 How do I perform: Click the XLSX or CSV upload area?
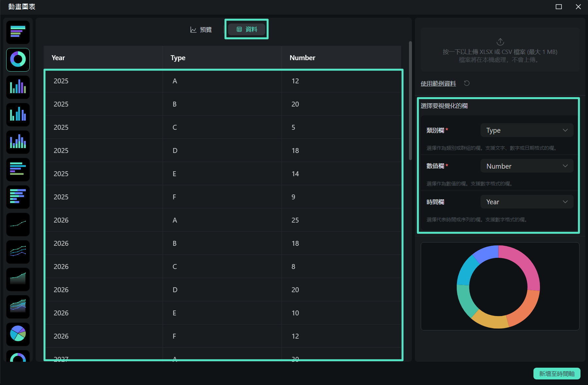click(500, 50)
